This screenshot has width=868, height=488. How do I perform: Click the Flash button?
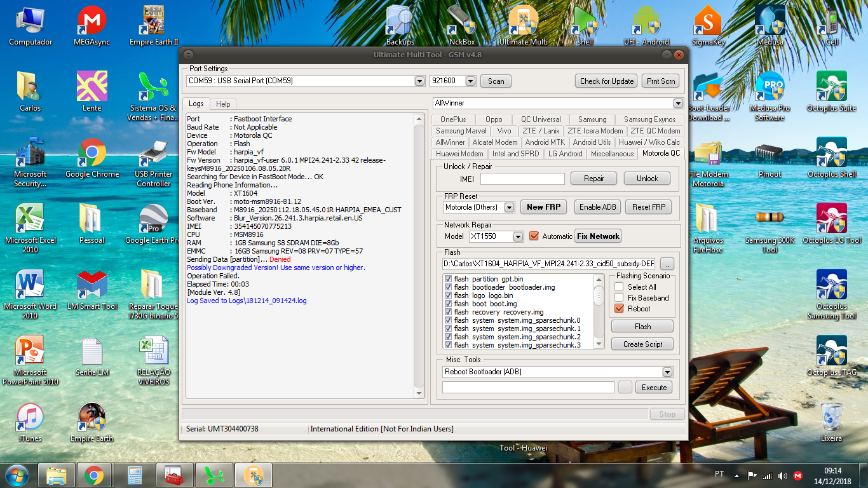(642, 327)
